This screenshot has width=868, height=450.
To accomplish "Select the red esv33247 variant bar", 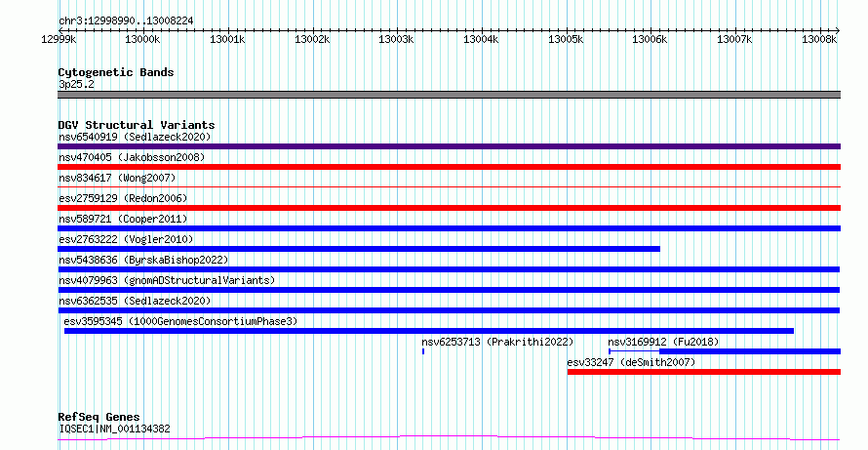I will 704,372.
